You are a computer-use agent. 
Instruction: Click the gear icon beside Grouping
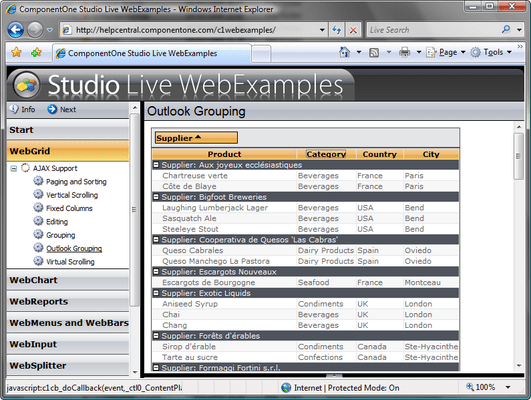pos(38,234)
